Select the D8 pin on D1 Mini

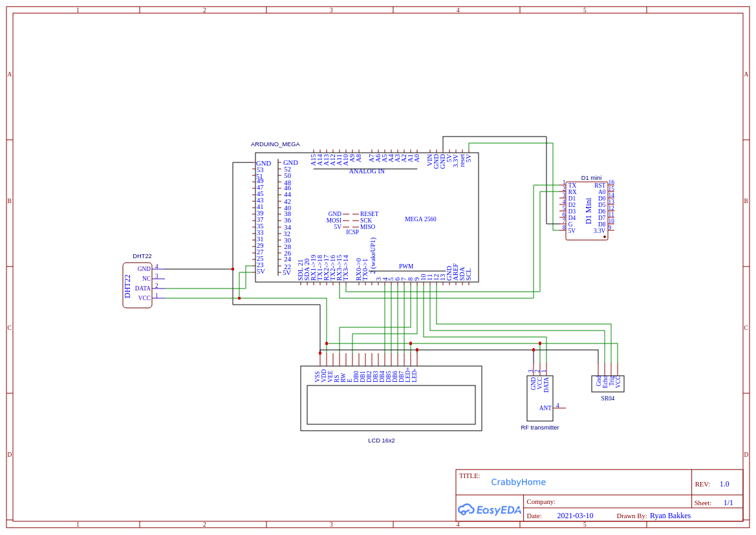pyautogui.click(x=601, y=224)
